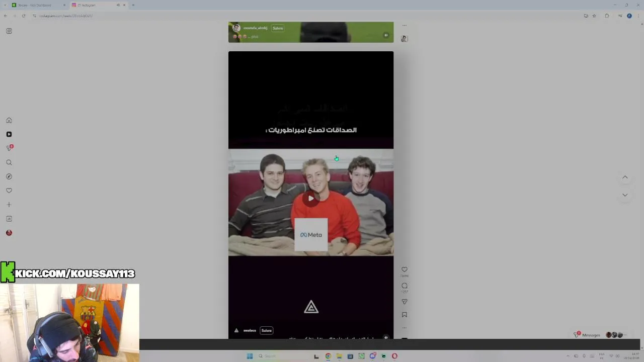Follow the Meta reel author via Suivre
This screenshot has width=644, height=362.
point(267,330)
